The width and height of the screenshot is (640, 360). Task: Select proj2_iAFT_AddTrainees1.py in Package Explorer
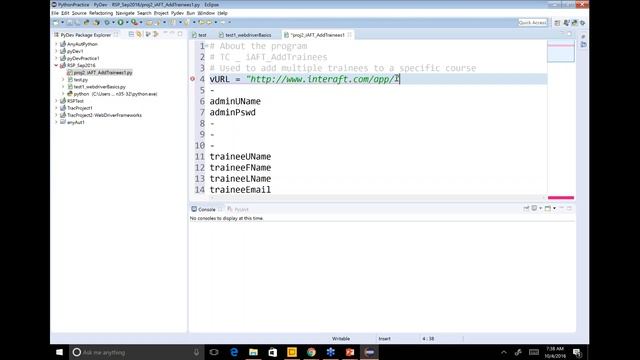(x=103, y=72)
